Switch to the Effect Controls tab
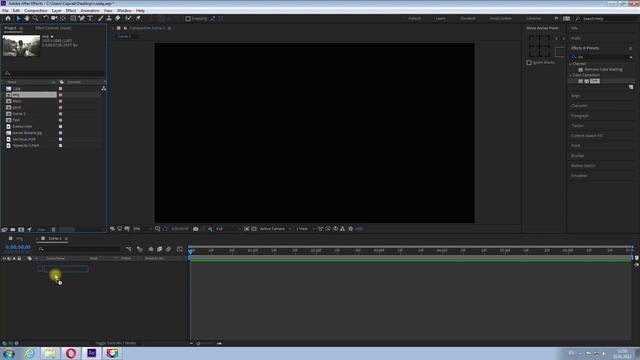The image size is (640, 360). (x=53, y=28)
